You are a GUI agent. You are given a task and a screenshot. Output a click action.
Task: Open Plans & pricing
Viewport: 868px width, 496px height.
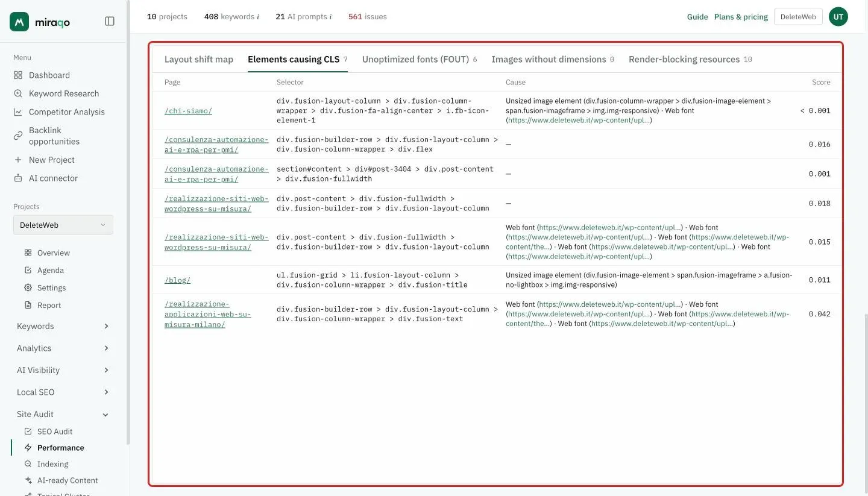click(x=741, y=17)
